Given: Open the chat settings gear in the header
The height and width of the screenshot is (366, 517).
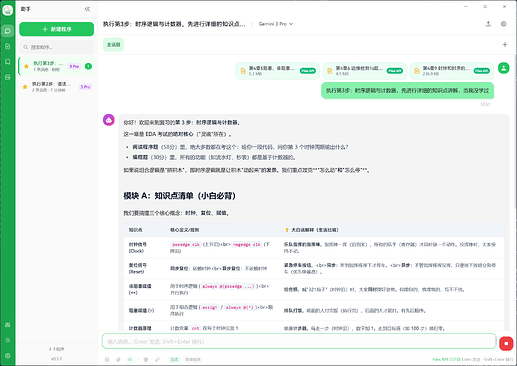Looking at the screenshot, I should [504, 24].
